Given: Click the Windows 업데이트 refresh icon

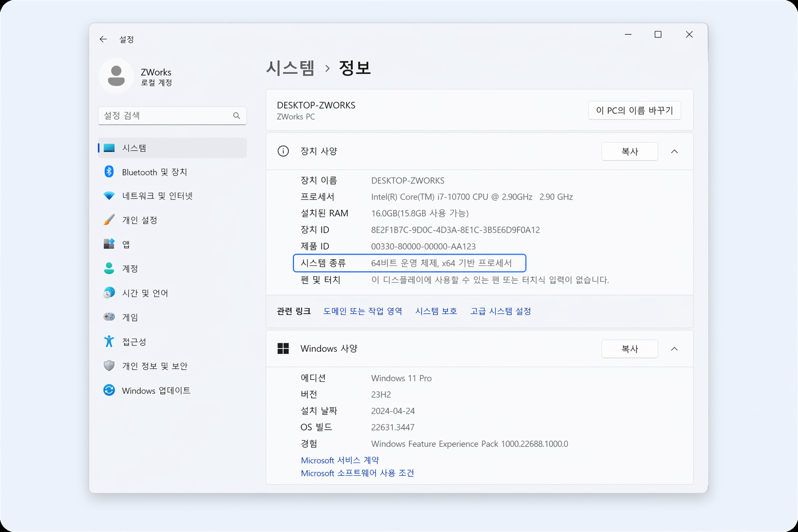Looking at the screenshot, I should click(109, 390).
